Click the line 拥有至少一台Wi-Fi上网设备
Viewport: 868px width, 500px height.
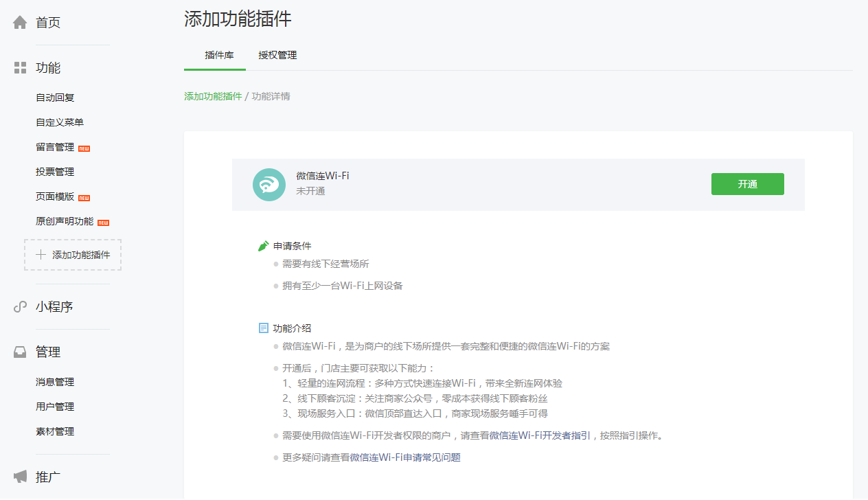342,286
